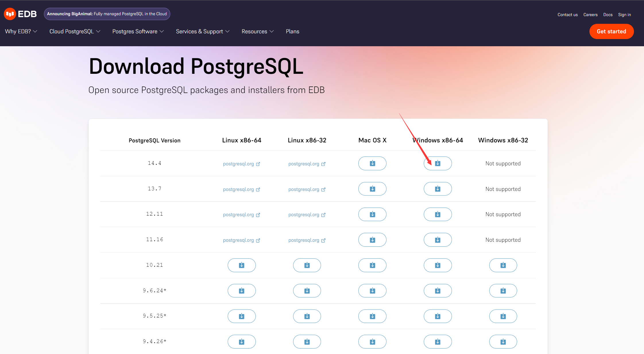Download PostgreSQL 11.16 for Windows x86-64

[x=438, y=240]
